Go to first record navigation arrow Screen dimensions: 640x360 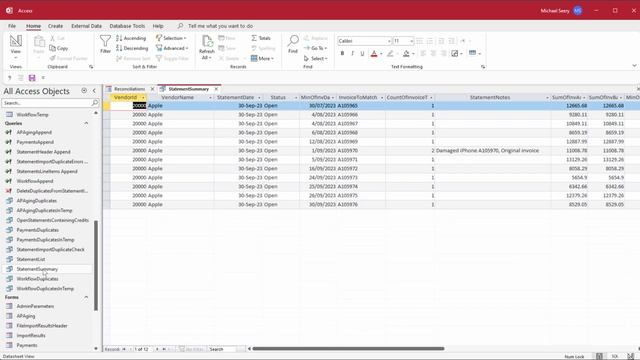tap(124, 349)
